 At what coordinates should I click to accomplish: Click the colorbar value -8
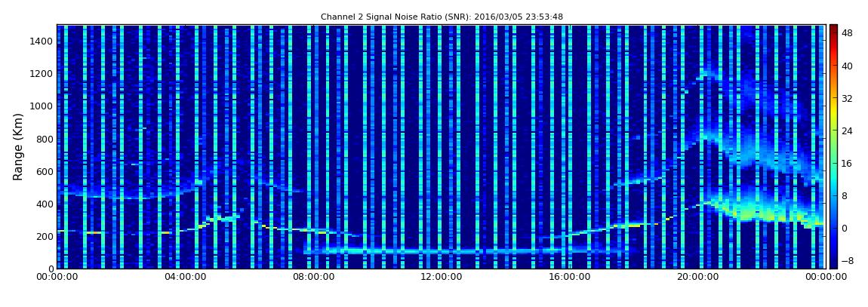click(x=847, y=260)
